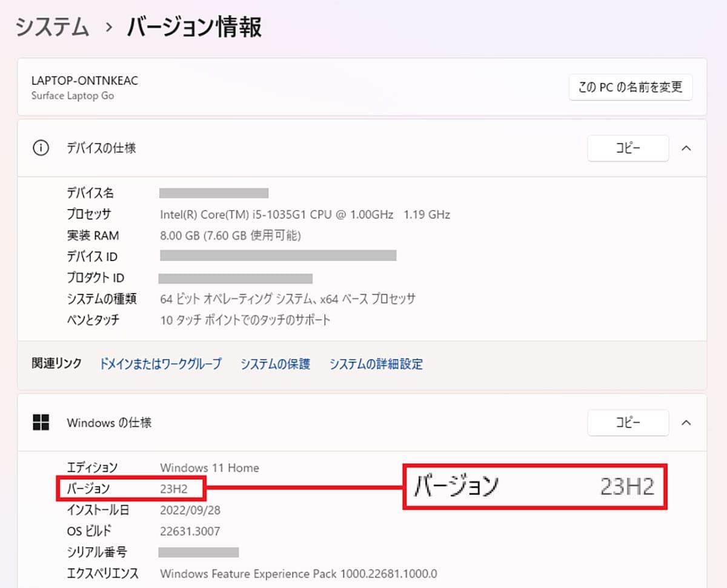Collapse the デバイスの仕様 section chevron
Viewport: 727px width, 588px height.
point(686,148)
